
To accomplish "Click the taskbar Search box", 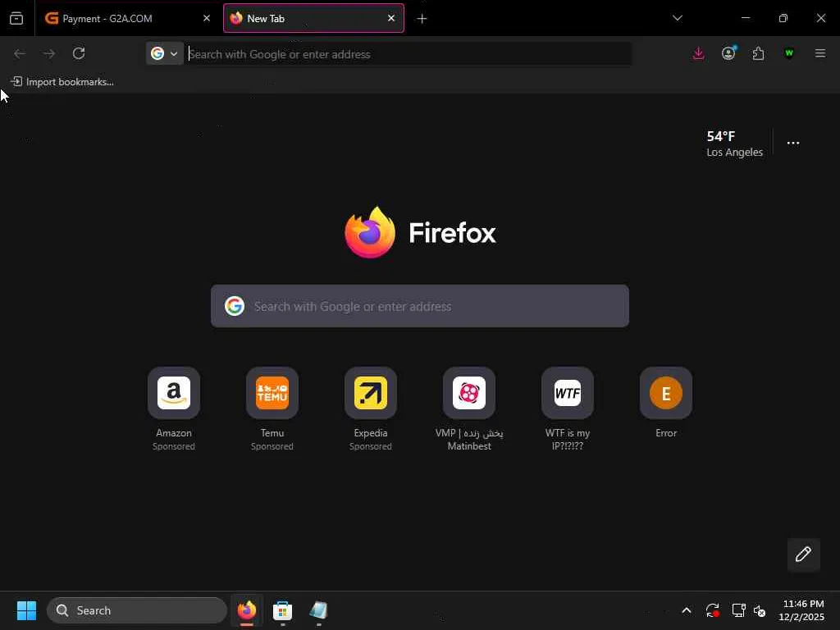I will point(137,610).
